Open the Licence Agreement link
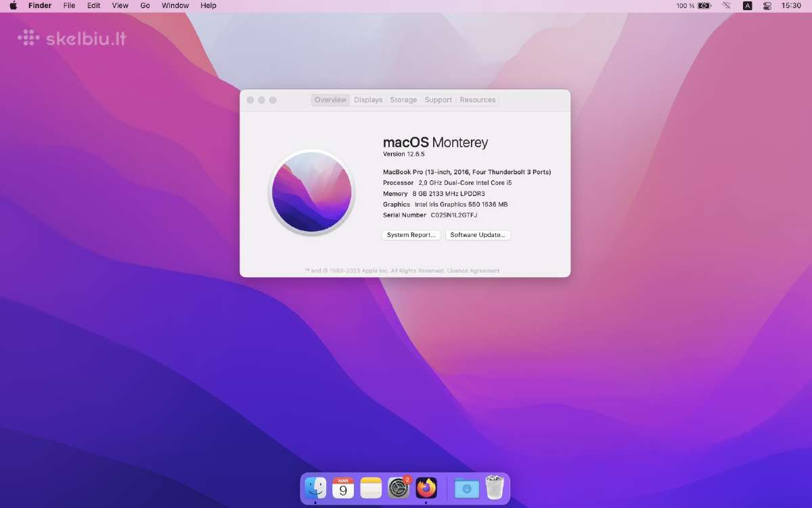Viewport: 812px width, 508px height. point(473,271)
